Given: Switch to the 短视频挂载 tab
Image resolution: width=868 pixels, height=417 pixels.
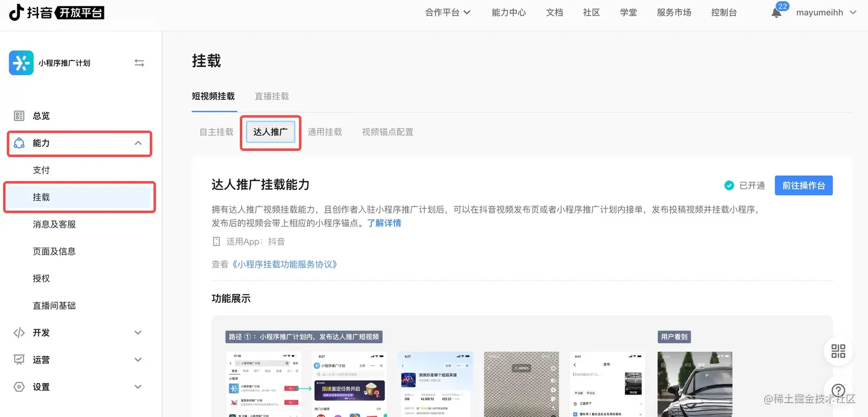Looking at the screenshot, I should [214, 96].
